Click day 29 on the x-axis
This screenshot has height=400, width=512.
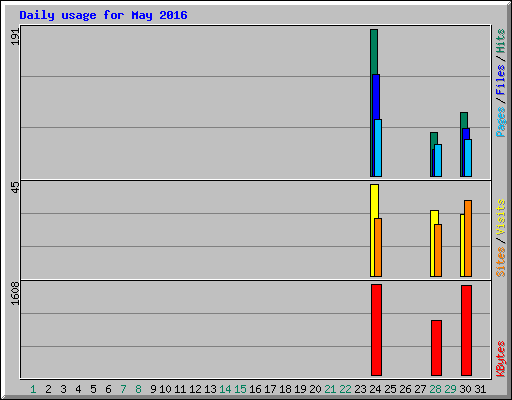click(450, 389)
